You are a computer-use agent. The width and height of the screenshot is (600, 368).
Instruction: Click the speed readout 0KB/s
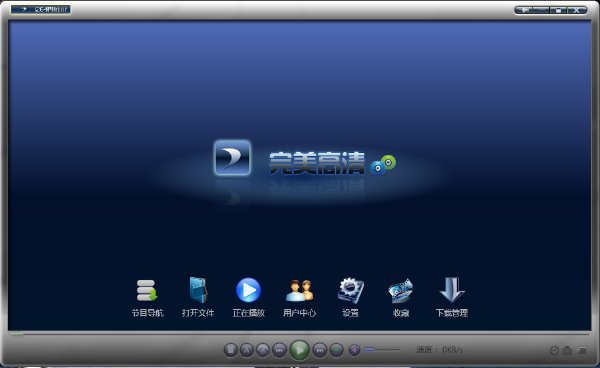pos(440,350)
